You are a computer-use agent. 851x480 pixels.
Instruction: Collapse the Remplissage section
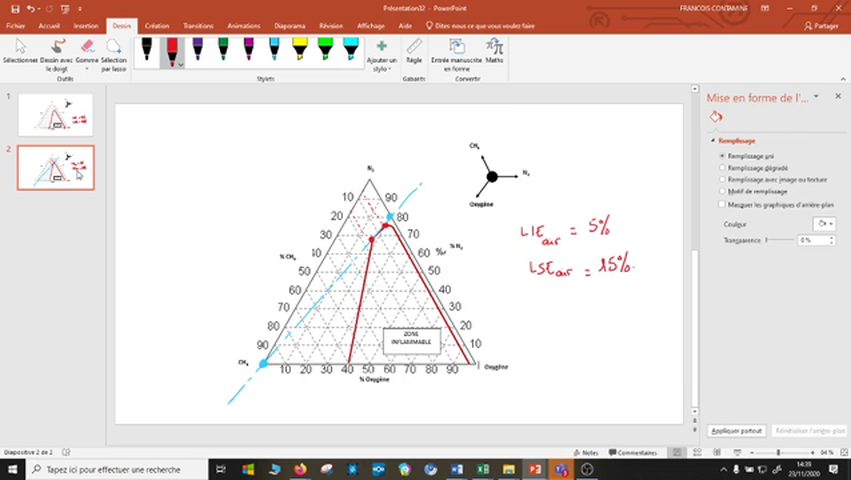click(x=714, y=141)
